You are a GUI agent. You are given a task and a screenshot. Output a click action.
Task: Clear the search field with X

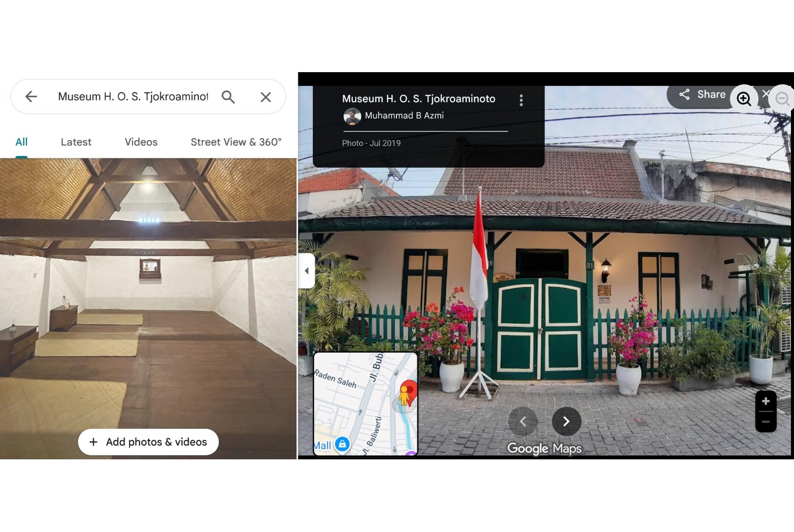266,97
